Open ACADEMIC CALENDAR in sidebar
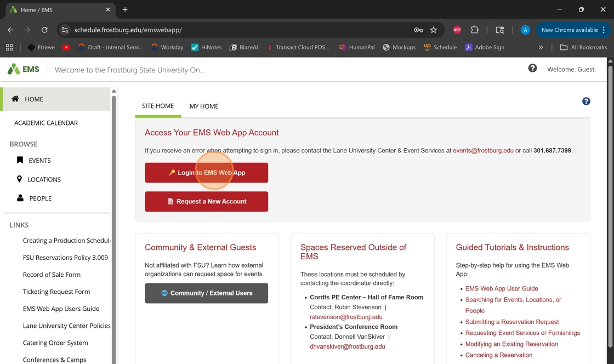614x364 pixels. (46, 123)
